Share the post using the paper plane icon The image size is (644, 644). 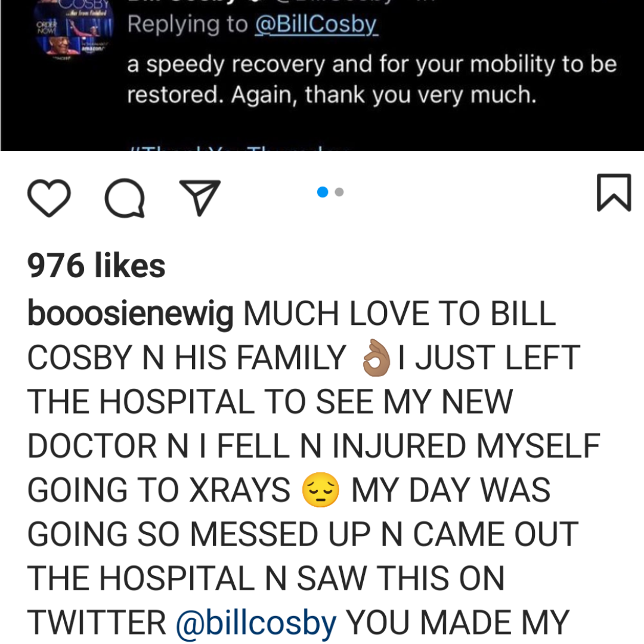tap(200, 197)
